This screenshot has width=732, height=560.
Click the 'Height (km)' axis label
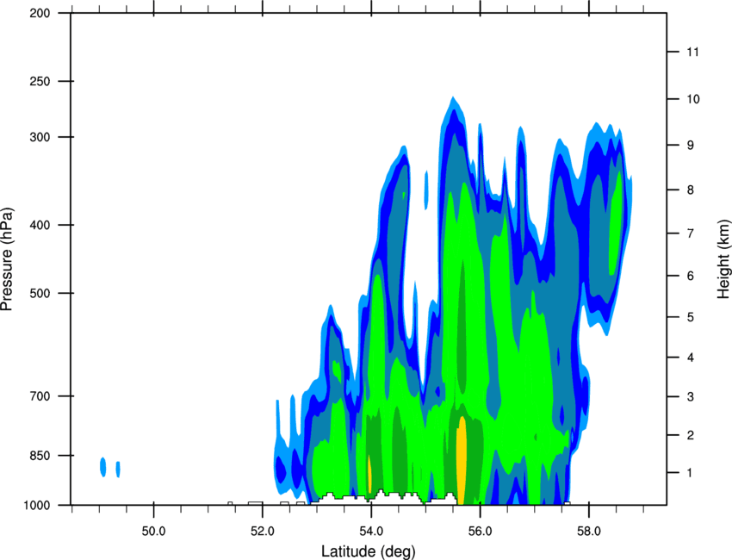[723, 258]
